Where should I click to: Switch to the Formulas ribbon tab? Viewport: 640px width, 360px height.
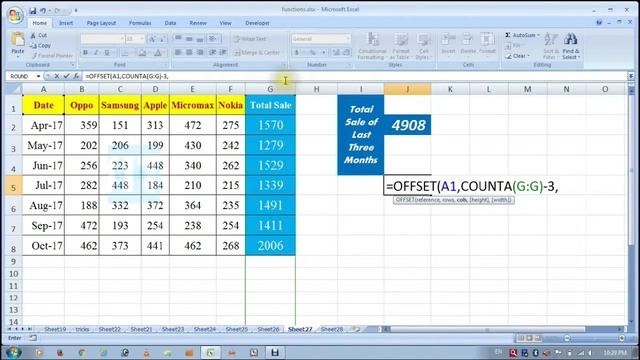[140, 23]
